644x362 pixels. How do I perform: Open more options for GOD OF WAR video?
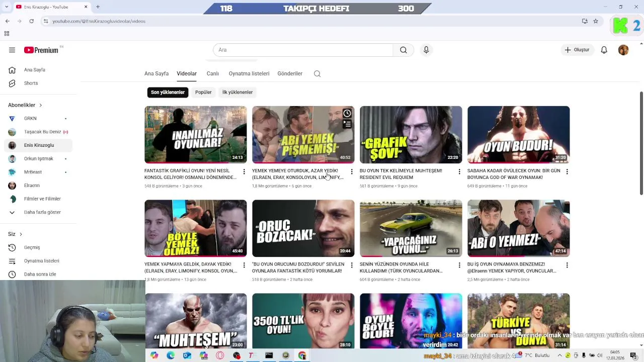567,172
